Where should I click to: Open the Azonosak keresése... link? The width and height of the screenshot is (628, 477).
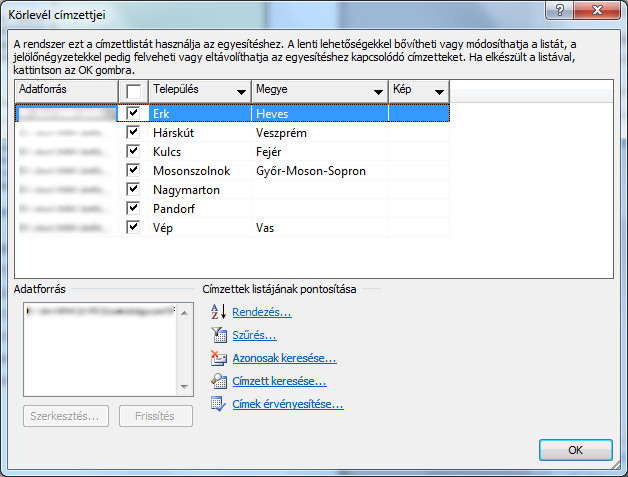[x=284, y=358]
